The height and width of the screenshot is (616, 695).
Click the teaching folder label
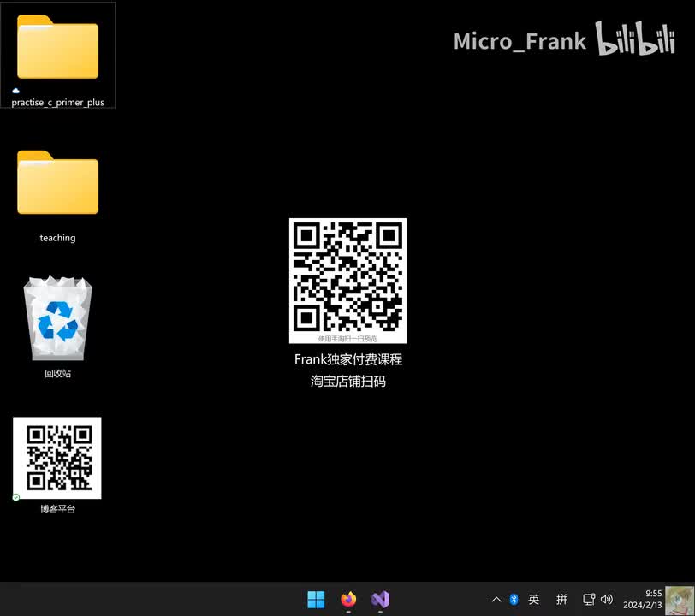(57, 238)
